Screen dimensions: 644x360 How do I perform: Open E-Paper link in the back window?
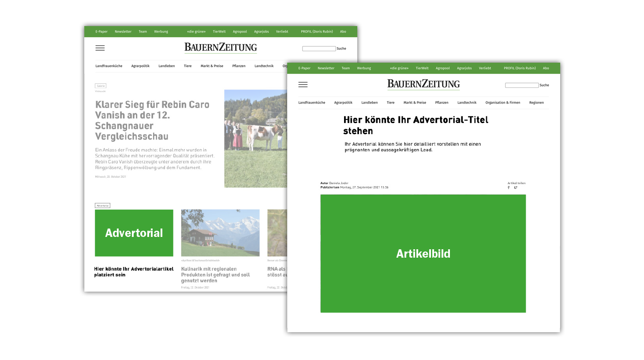101,31
